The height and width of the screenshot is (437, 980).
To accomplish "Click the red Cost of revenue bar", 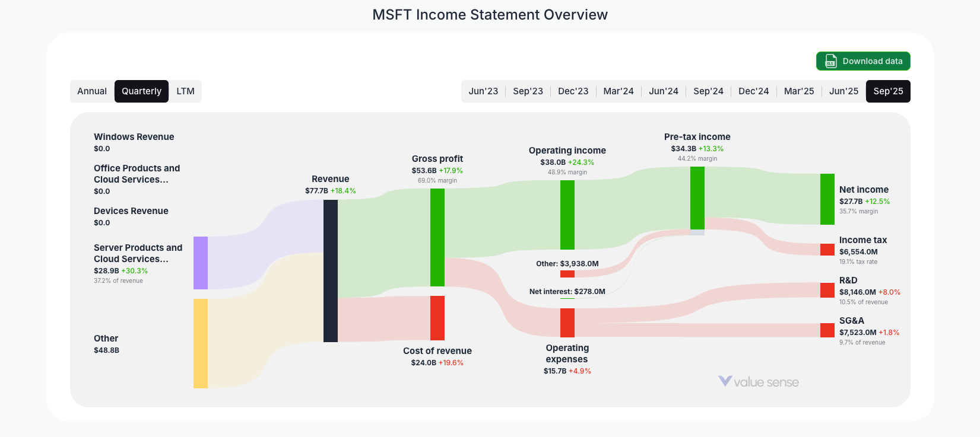I will 437,318.
